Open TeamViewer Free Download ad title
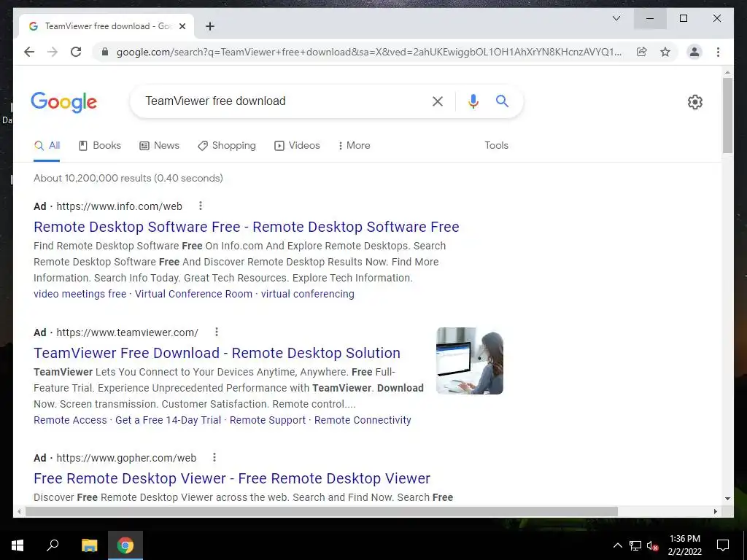 217,353
